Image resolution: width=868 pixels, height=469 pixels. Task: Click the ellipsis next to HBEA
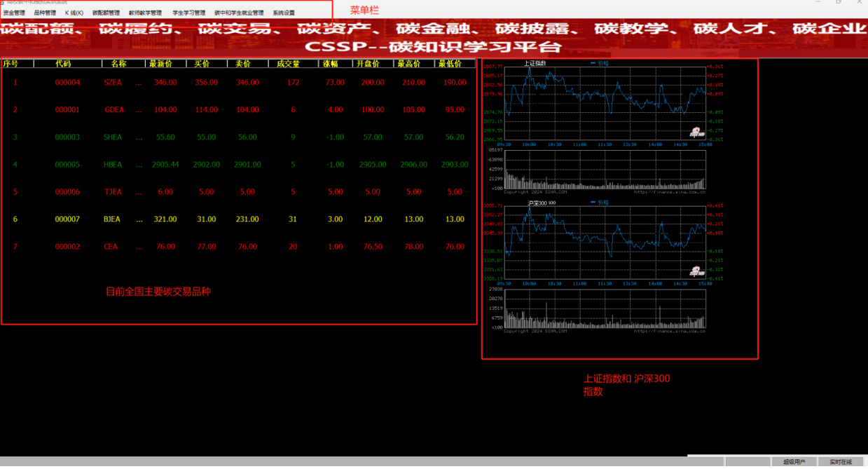coord(139,165)
